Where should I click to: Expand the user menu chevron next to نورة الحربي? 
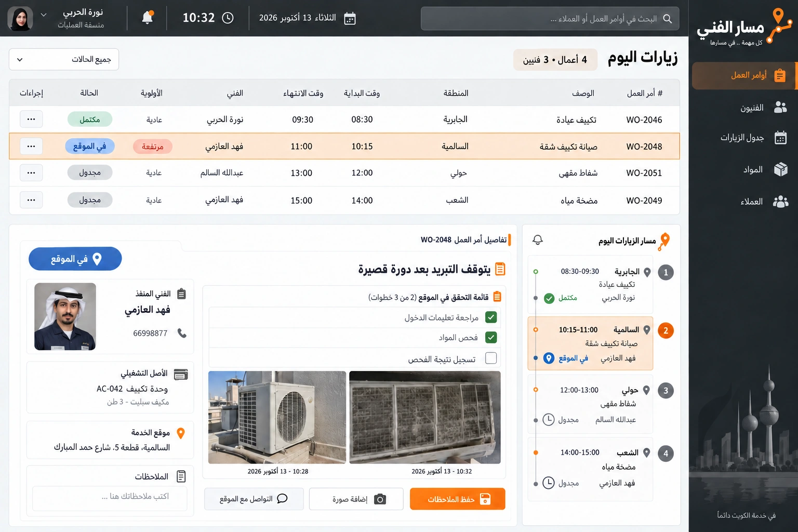[x=44, y=15]
